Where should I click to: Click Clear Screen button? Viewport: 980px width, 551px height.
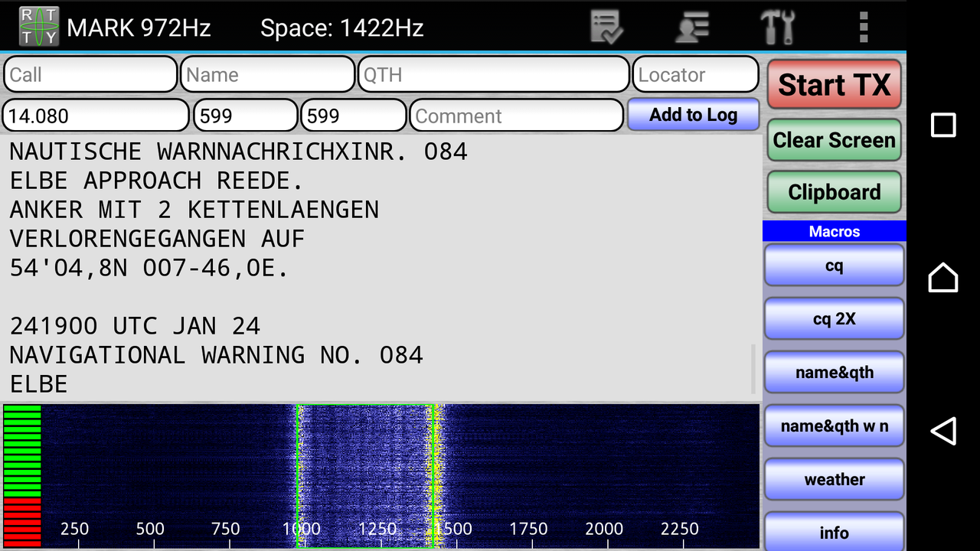click(835, 140)
